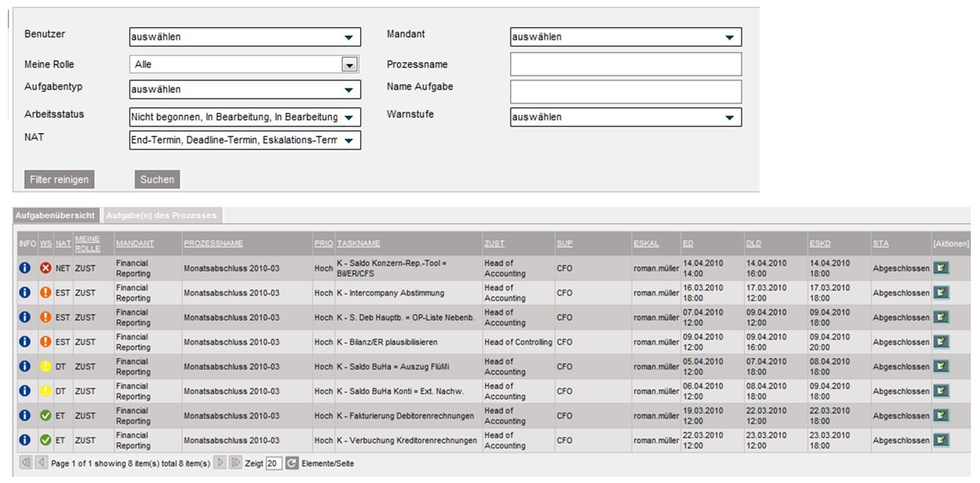The width and height of the screenshot is (980, 483).
Task: Click the Suchen button
Action: (x=157, y=180)
